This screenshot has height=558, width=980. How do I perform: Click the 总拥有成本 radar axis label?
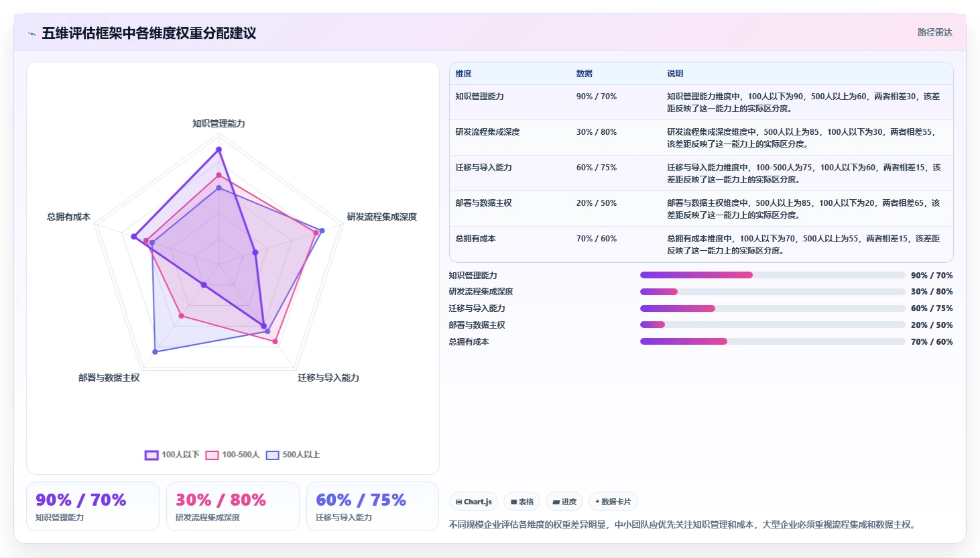(68, 217)
